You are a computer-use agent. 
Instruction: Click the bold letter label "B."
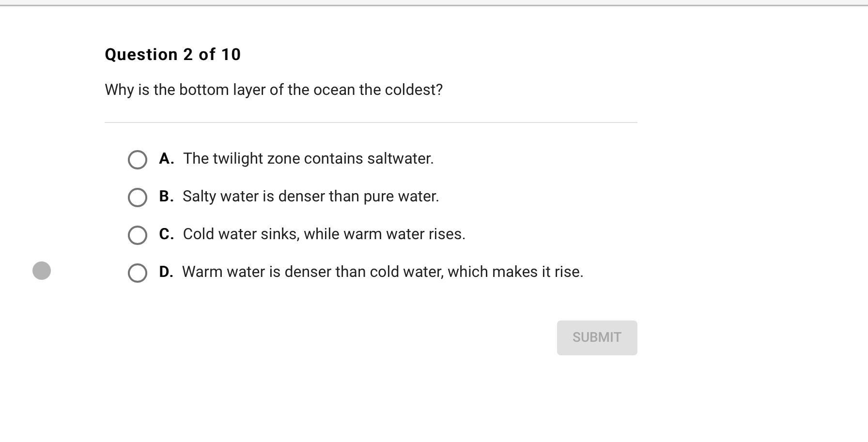[x=166, y=197]
